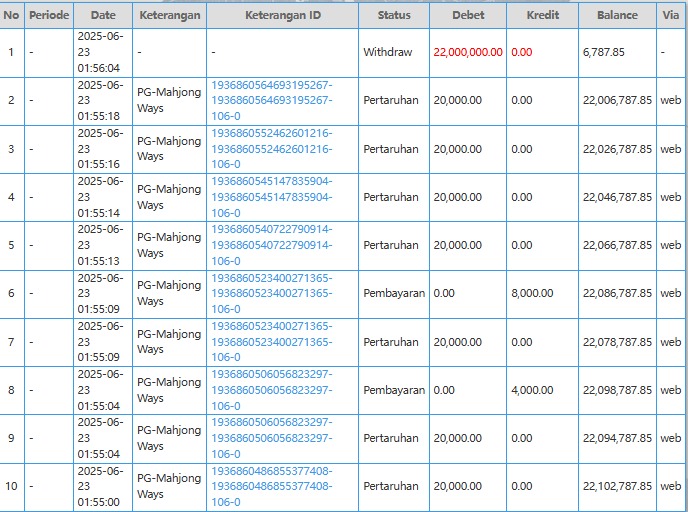Select Pembayaran status in row 8
688x512 pixels.
394,390
